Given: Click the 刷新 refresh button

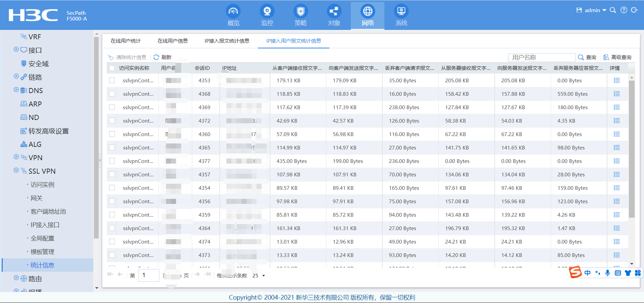Looking at the screenshot, I should (x=163, y=57).
